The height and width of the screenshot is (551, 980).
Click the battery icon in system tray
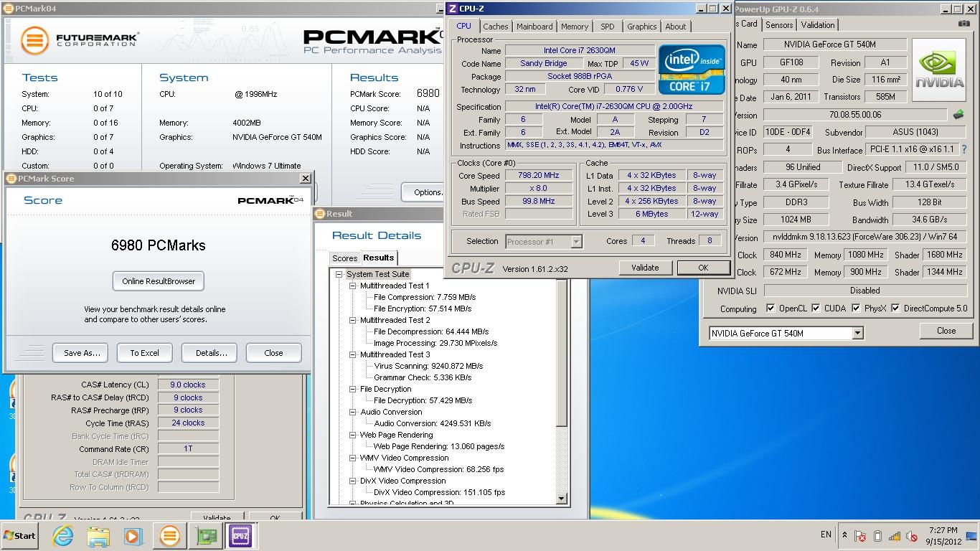click(x=877, y=536)
